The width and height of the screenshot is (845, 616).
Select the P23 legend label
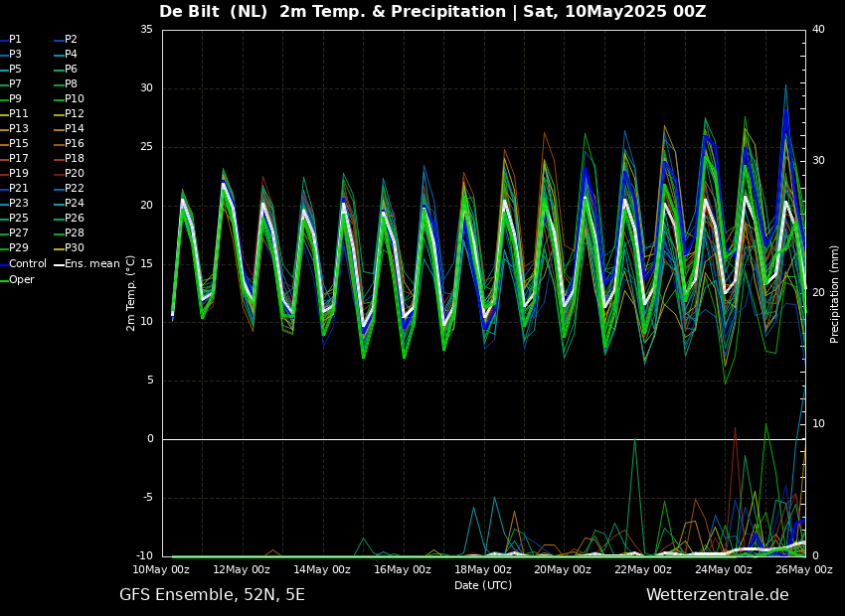pyautogui.click(x=14, y=203)
